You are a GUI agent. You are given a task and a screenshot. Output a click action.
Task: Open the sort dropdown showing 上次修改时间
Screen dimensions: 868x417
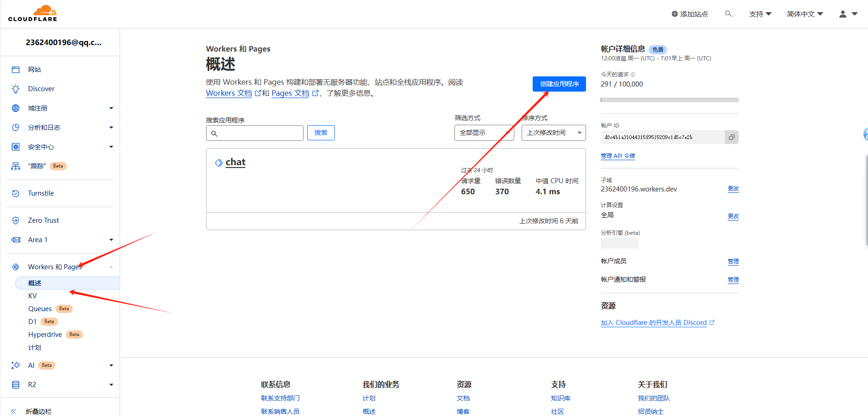coord(553,133)
